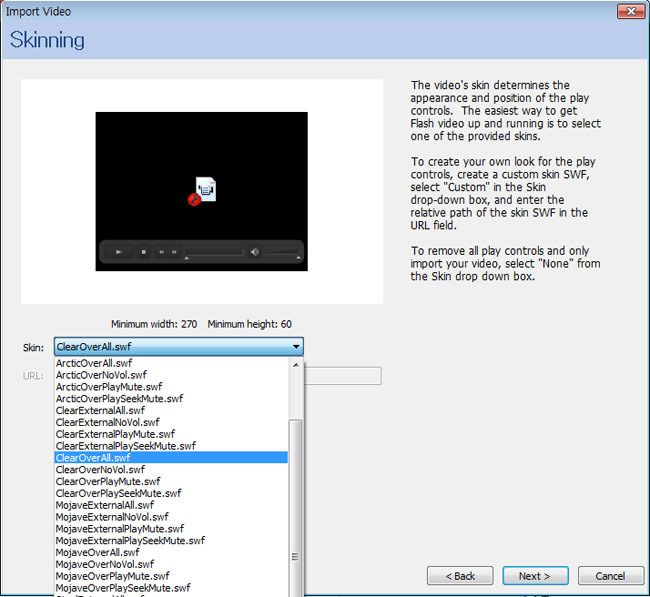Click the stop button in skin preview
650x597 pixels.
pyautogui.click(x=143, y=252)
